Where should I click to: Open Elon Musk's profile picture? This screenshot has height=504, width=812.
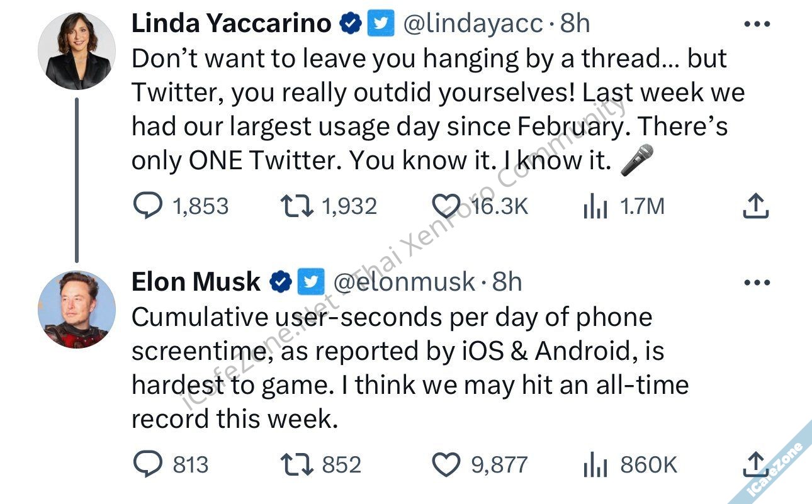(x=76, y=309)
